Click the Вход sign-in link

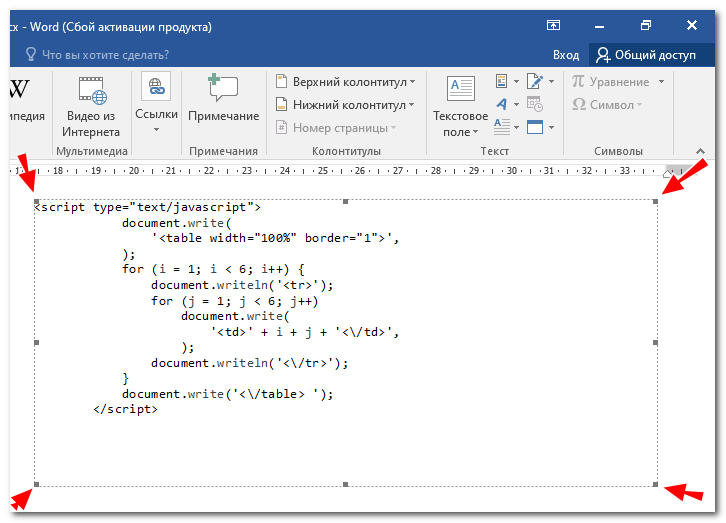(566, 55)
